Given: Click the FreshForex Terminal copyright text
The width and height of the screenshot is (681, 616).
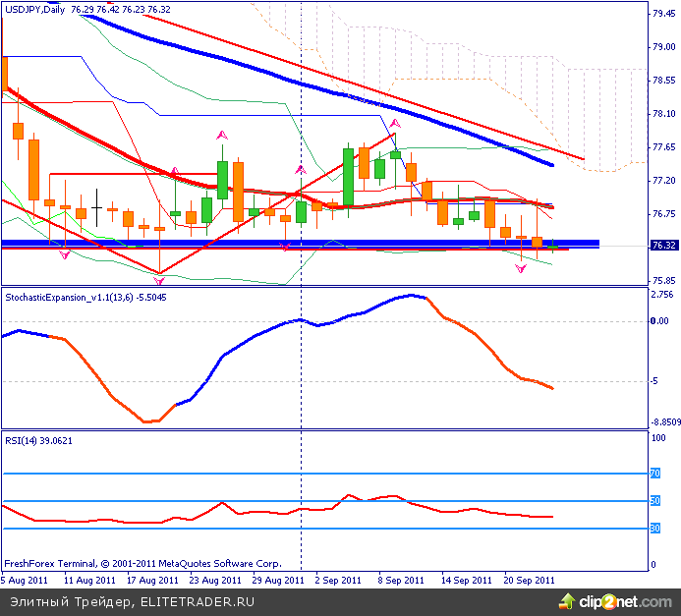Looking at the screenshot, I should click(x=142, y=564).
